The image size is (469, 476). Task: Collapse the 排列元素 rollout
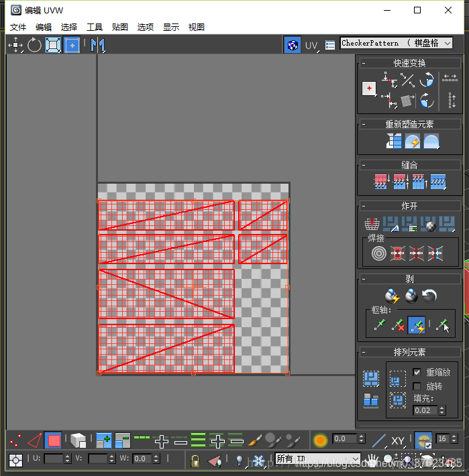(410, 352)
